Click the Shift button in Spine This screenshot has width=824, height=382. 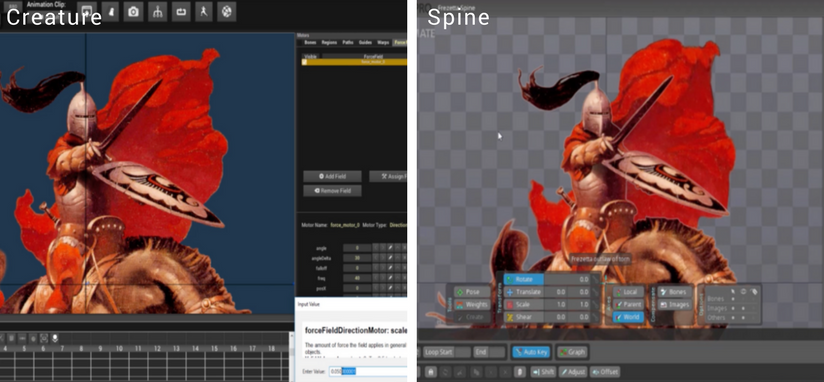pyautogui.click(x=543, y=372)
